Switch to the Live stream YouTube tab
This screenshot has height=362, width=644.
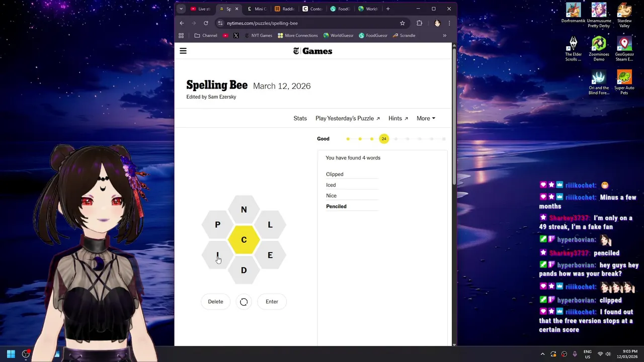click(200, 9)
